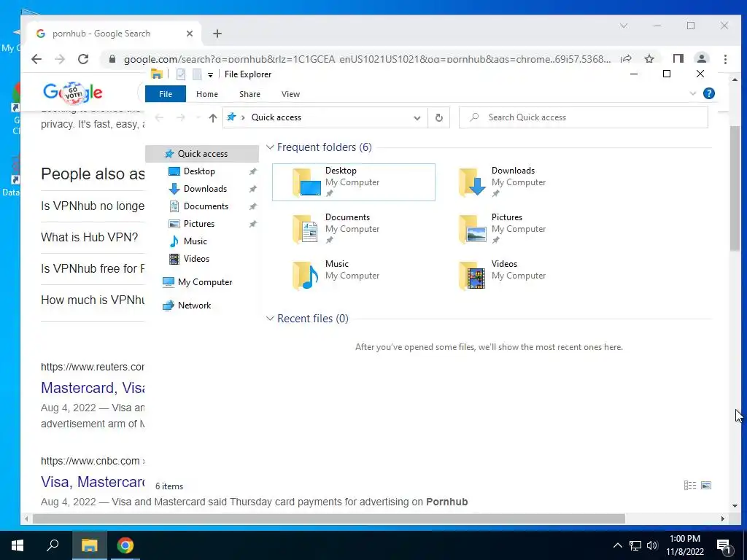The height and width of the screenshot is (560, 747).
Task: Bookmark this page with the star icon
Action: coord(649,59)
